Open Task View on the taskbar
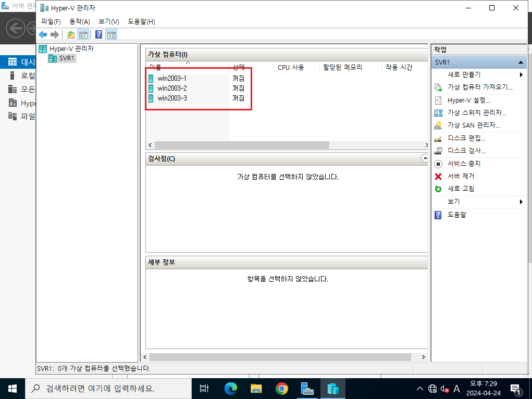 tap(204, 389)
